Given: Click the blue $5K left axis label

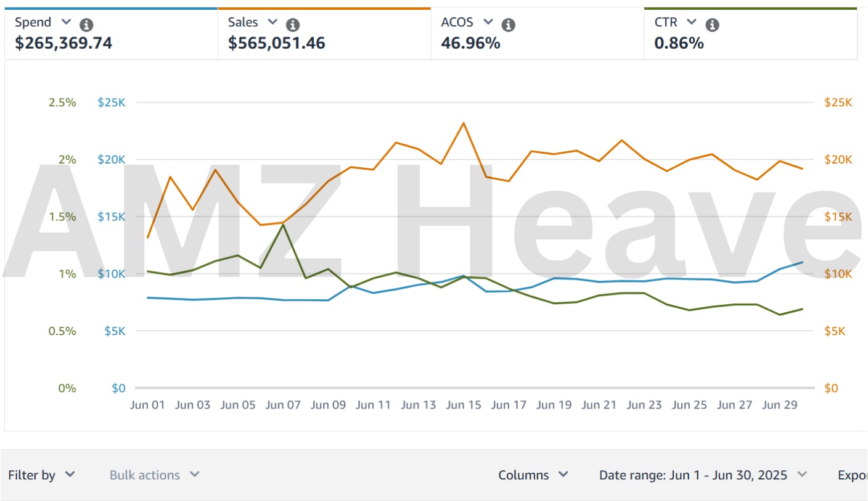Looking at the screenshot, I should click(x=115, y=331).
